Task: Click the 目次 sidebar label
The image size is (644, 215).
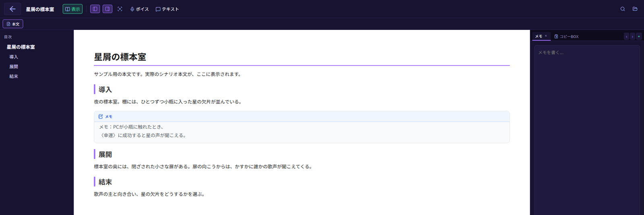Action: 8,37
